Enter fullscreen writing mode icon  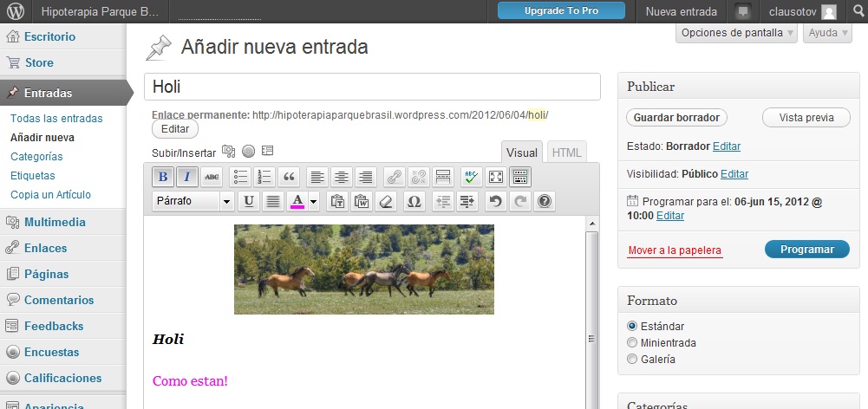click(x=496, y=177)
